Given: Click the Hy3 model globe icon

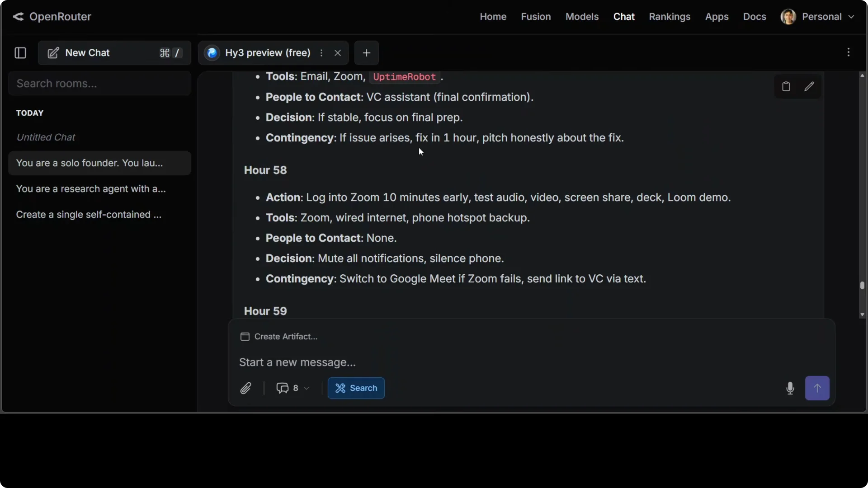Looking at the screenshot, I should [x=212, y=53].
